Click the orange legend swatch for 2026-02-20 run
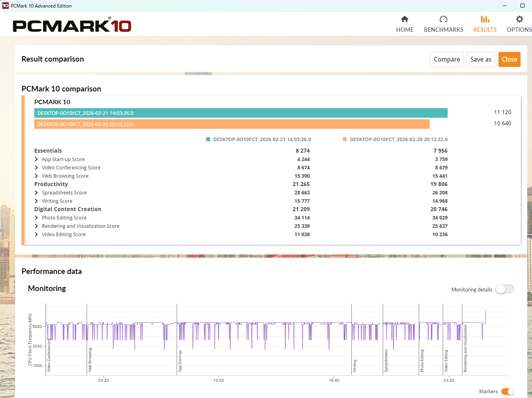This screenshot has height=398, width=532. 345,139
